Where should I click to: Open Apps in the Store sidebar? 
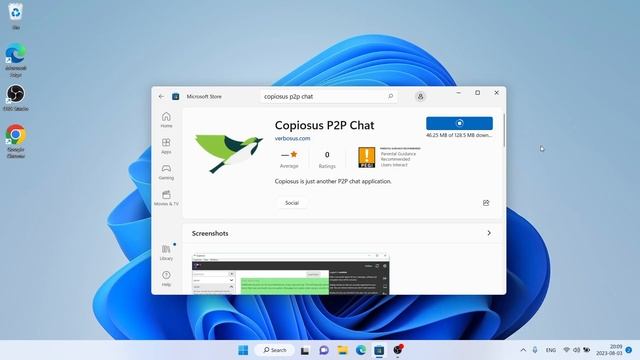point(166,146)
